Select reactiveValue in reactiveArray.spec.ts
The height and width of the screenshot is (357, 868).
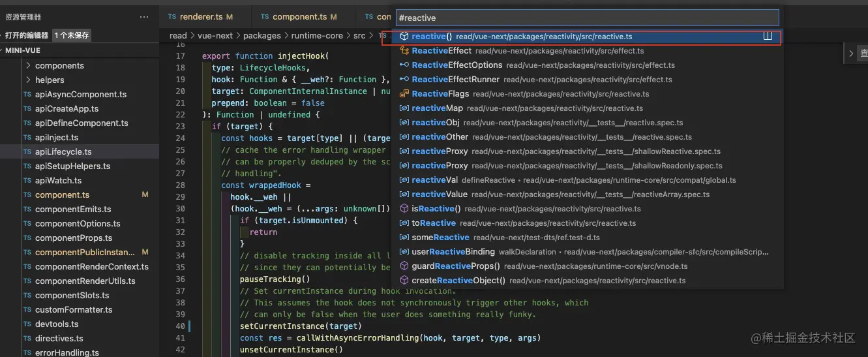coord(588,194)
